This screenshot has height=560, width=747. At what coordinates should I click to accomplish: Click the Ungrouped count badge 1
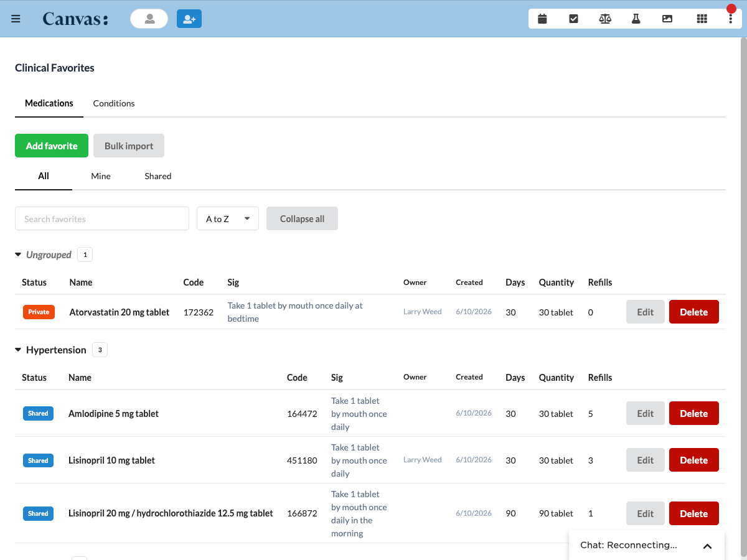pos(85,254)
